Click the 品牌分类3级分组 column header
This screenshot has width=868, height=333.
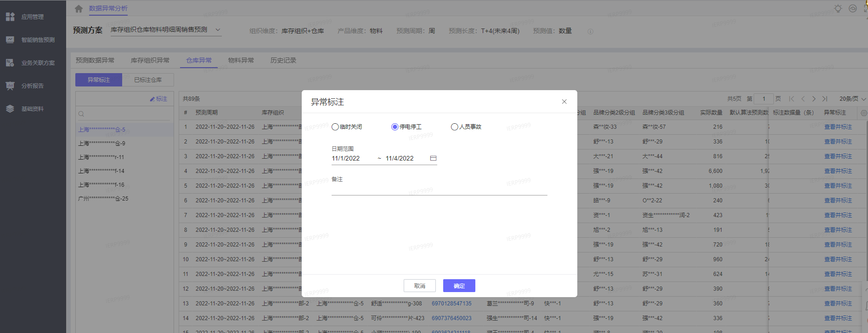663,113
